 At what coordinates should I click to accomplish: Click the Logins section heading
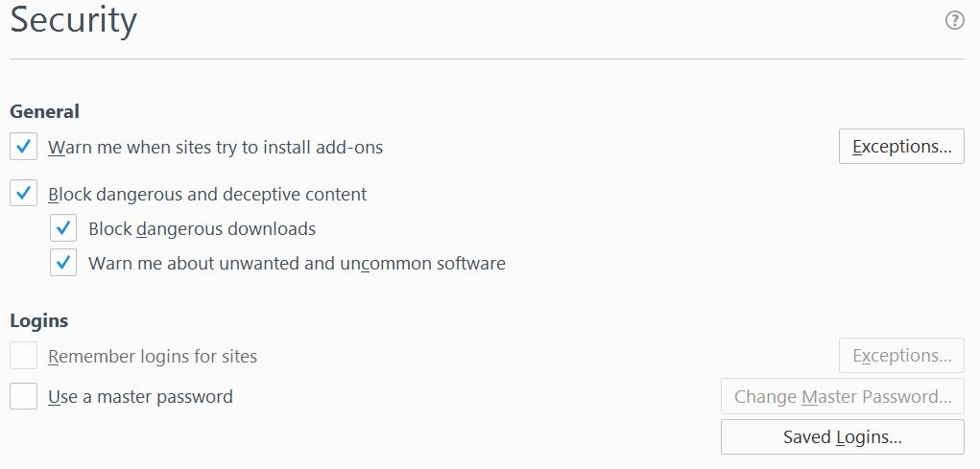tap(38, 321)
